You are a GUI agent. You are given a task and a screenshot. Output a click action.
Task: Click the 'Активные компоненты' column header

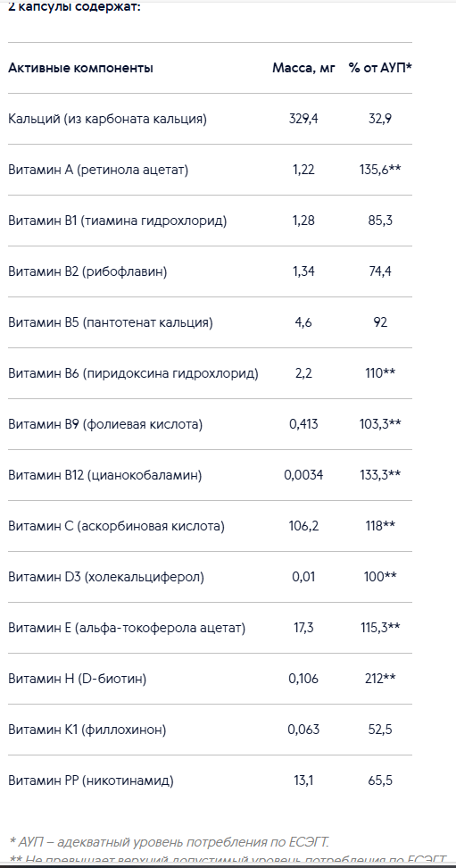(x=80, y=68)
